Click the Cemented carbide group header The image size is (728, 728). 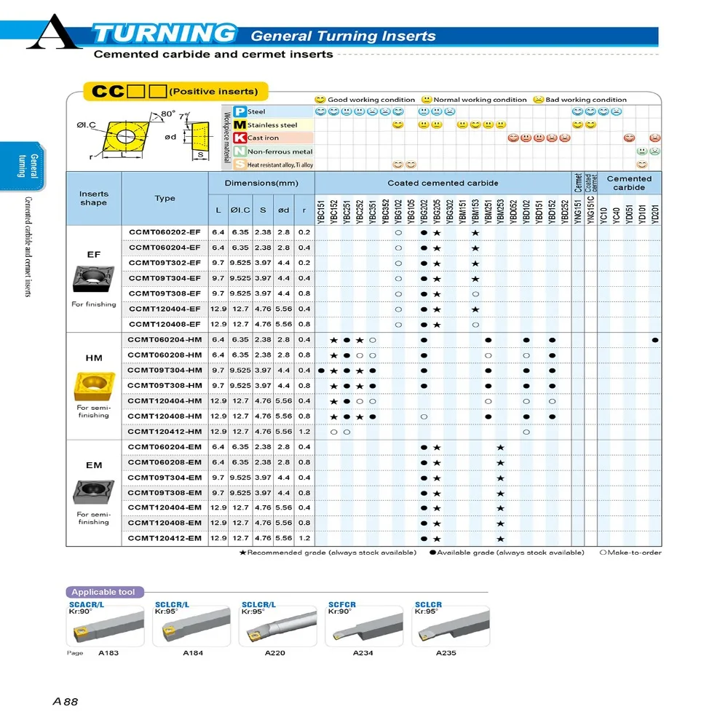(x=629, y=183)
